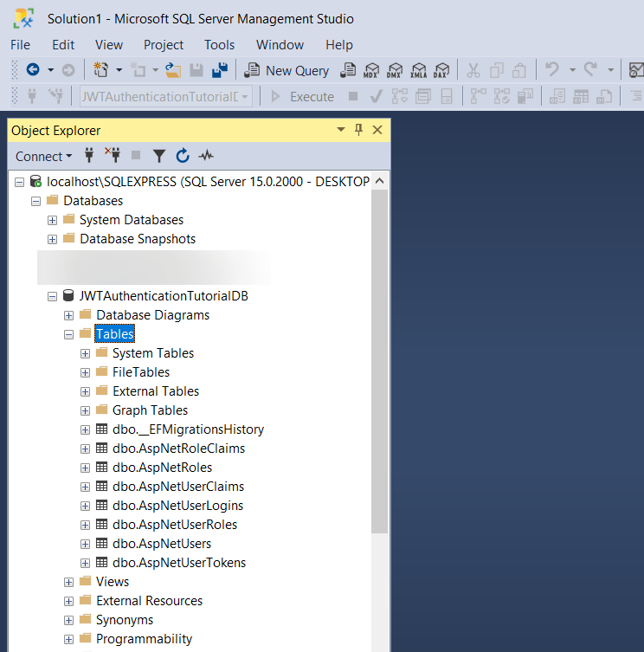The width and height of the screenshot is (644, 652).
Task: Open the Connect dropdown in Object Explorer
Action: (x=43, y=157)
